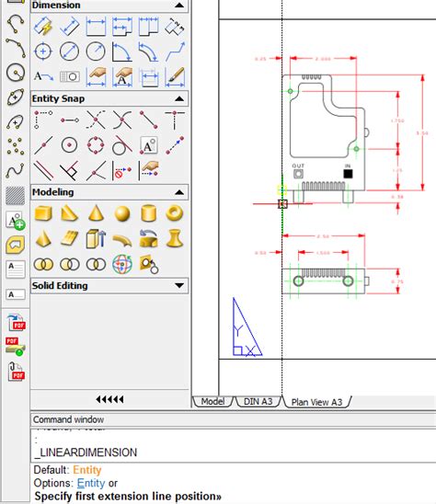Click the Edit Dimension Text tool
This screenshot has height=504, width=436.
(122, 77)
